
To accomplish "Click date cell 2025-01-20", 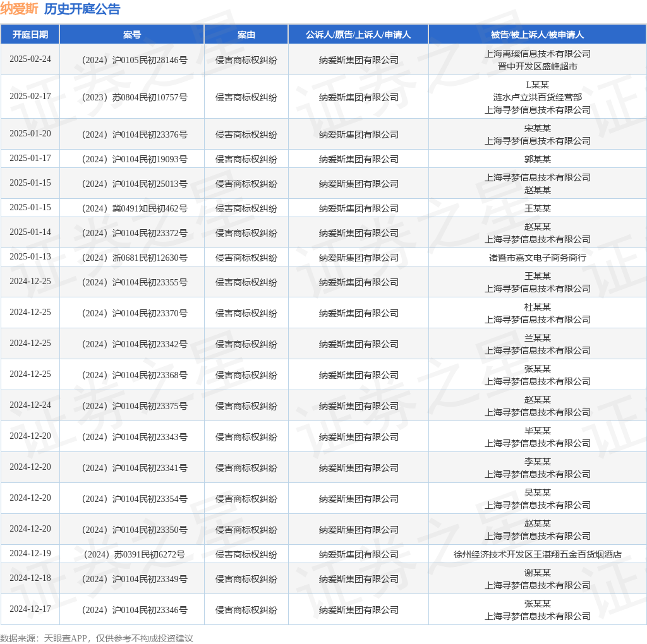I will (30, 134).
